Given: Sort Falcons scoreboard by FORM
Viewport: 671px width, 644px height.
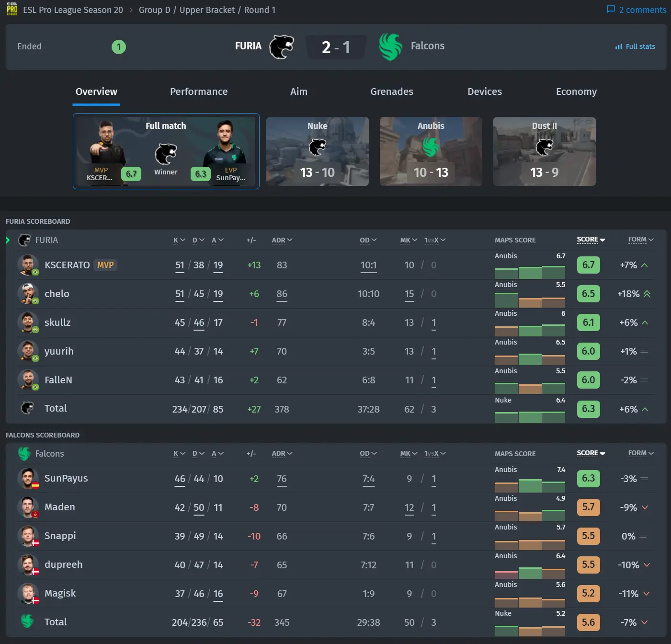Looking at the screenshot, I should pyautogui.click(x=641, y=453).
